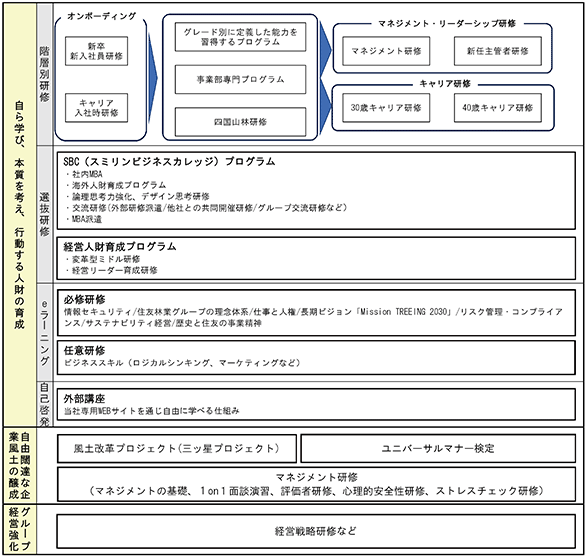Click the 経営人財育成プログラム heading
The width and height of the screenshot is (586, 556).
coord(120,246)
